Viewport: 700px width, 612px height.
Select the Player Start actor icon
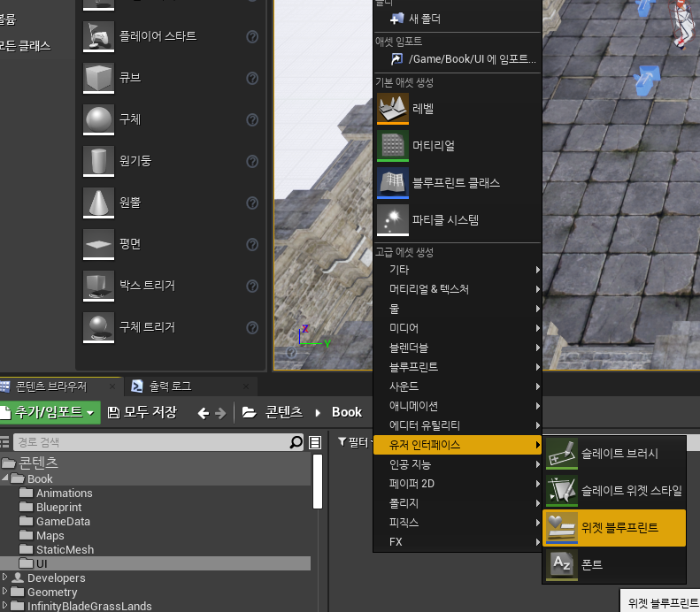(98, 36)
